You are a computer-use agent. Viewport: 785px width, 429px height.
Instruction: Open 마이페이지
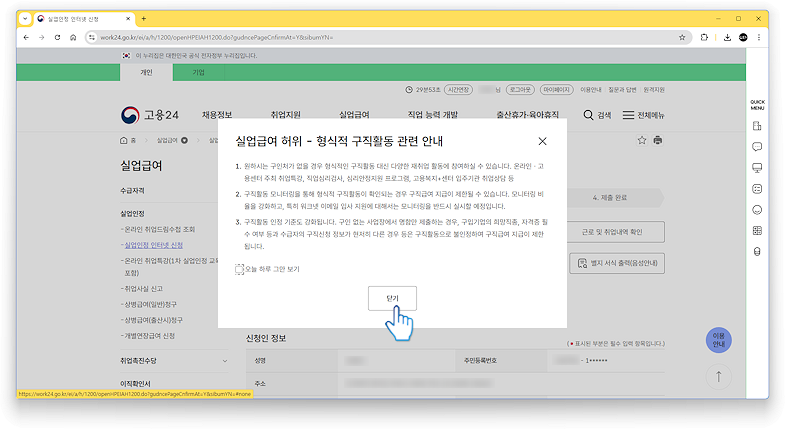coord(556,90)
